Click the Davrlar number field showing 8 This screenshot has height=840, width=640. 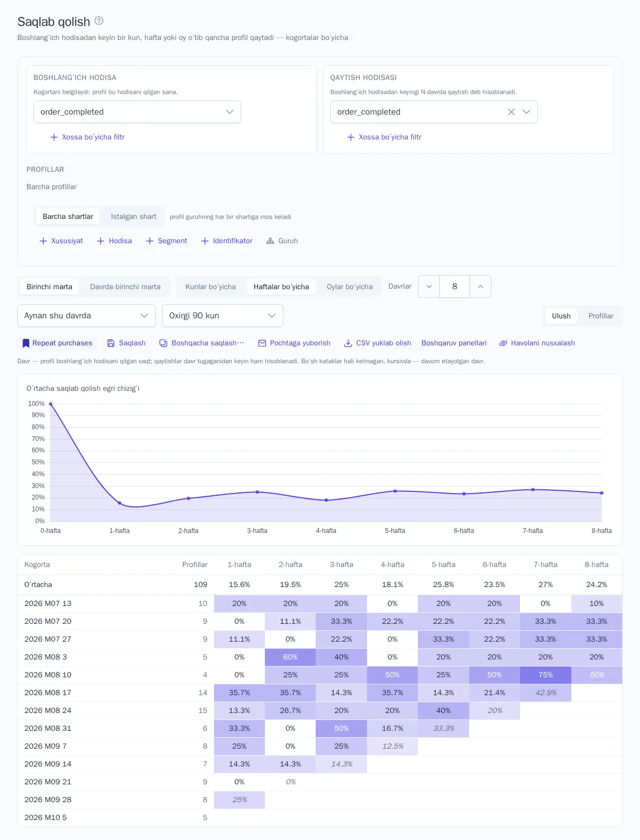tap(455, 286)
